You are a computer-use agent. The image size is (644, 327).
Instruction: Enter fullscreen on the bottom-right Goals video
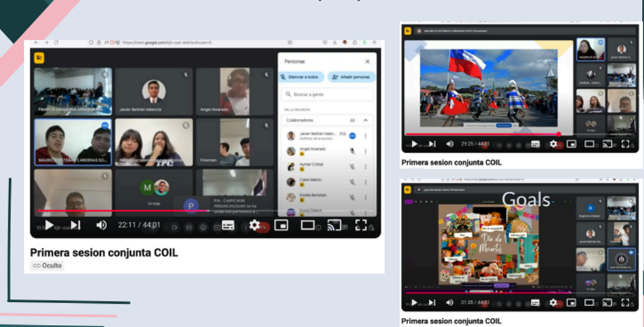pyautogui.click(x=625, y=303)
